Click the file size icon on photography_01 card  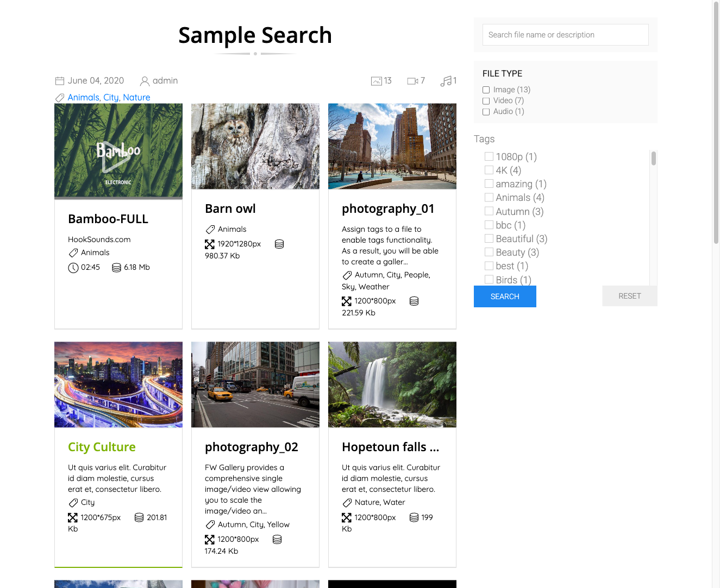(x=414, y=300)
